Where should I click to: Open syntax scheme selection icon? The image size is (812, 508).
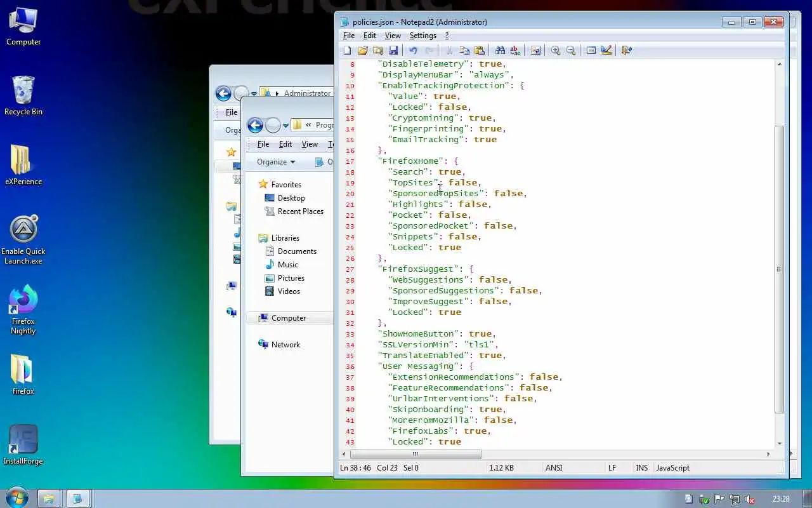click(x=591, y=50)
